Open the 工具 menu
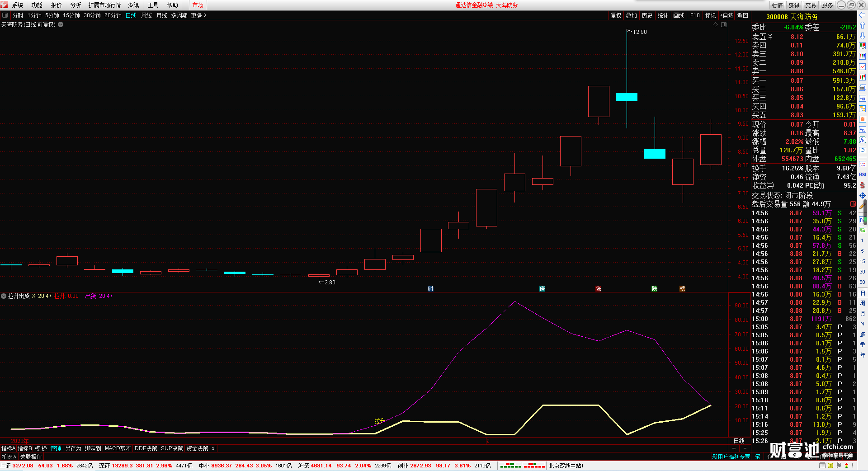 (x=153, y=5)
